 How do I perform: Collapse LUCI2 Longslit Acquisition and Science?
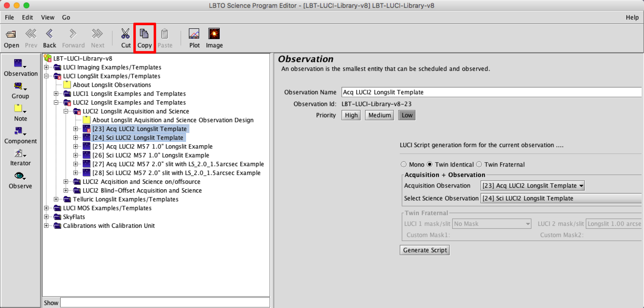(x=66, y=111)
